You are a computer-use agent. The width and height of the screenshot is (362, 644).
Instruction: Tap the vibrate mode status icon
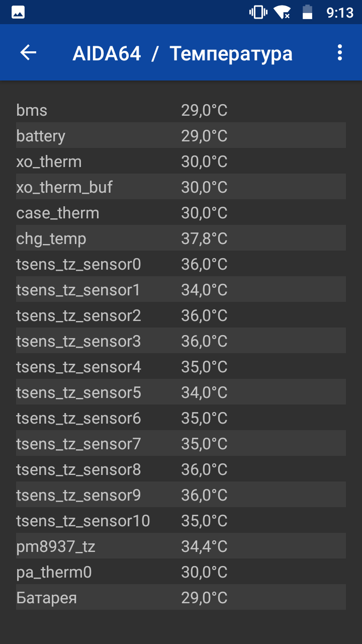click(258, 12)
